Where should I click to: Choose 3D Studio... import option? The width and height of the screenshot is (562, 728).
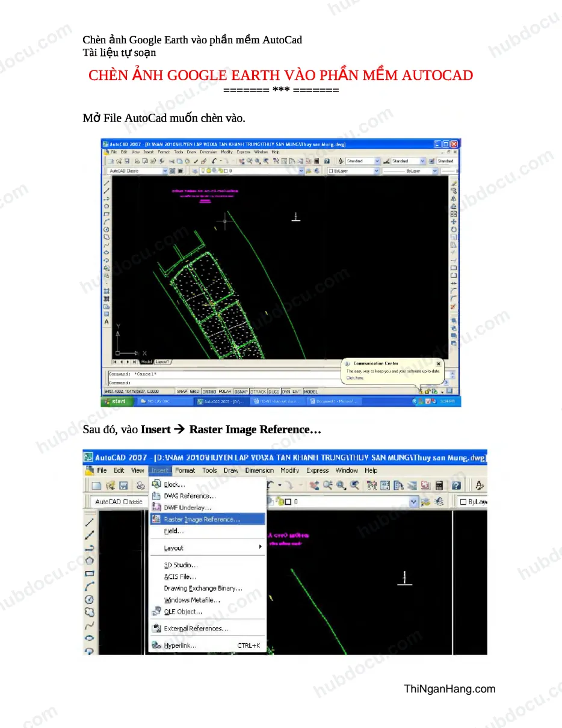point(207,565)
